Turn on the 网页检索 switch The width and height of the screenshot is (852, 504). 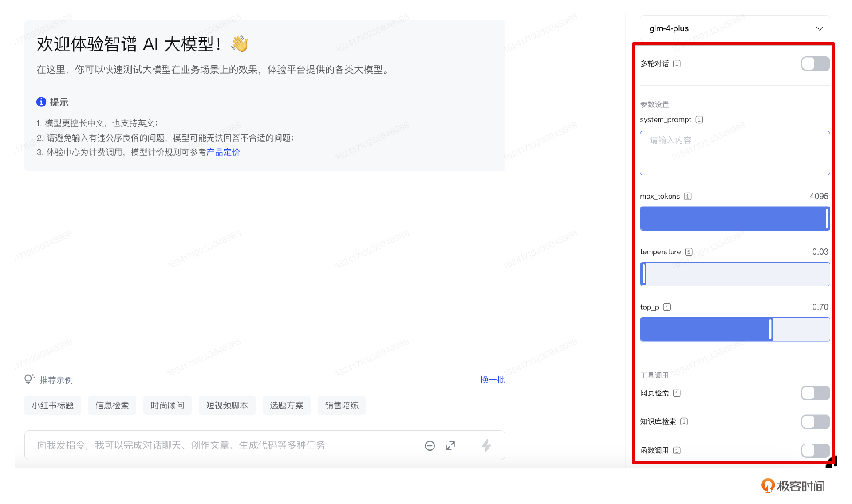(815, 393)
